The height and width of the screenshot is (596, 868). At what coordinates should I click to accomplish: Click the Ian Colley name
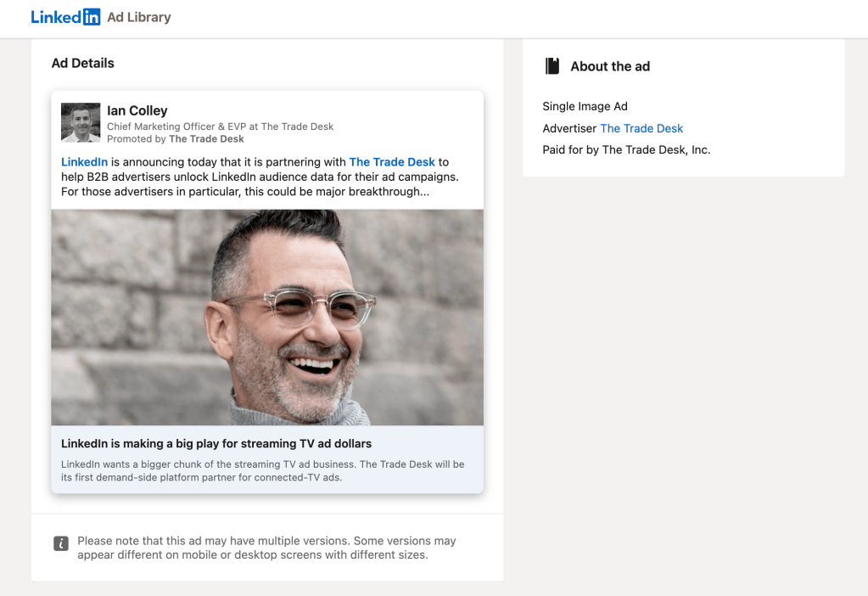point(137,110)
